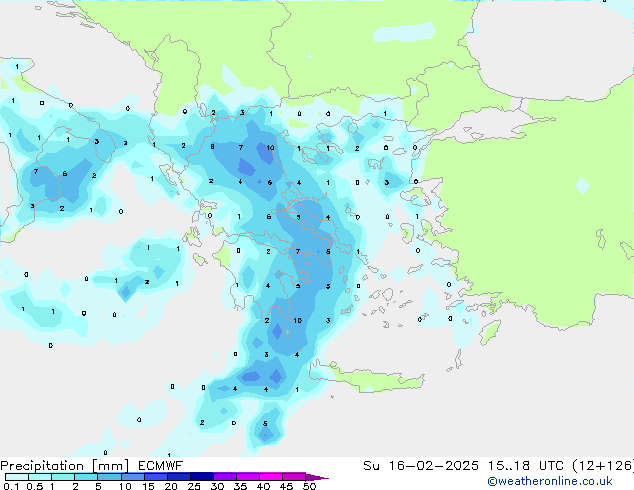Viewport: 634px width, 490px height.
Task: Click the 40–45 mm magenta legend swatch
Action: [x=271, y=477]
